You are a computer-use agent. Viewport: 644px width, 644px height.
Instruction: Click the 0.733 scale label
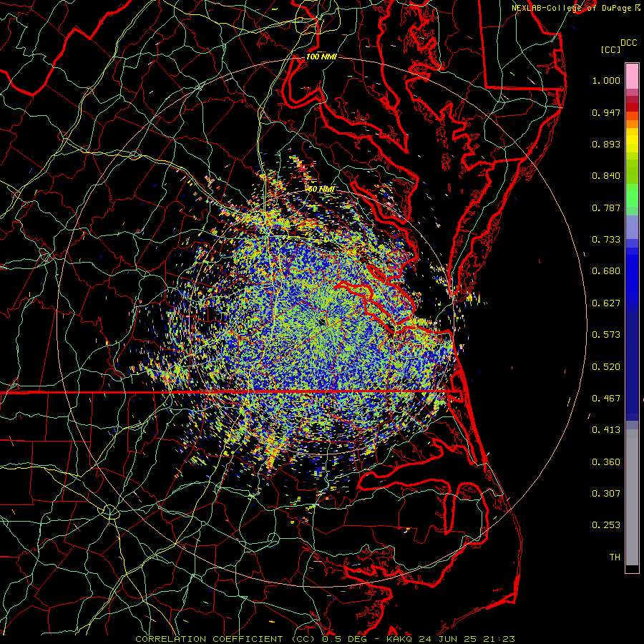pos(606,240)
